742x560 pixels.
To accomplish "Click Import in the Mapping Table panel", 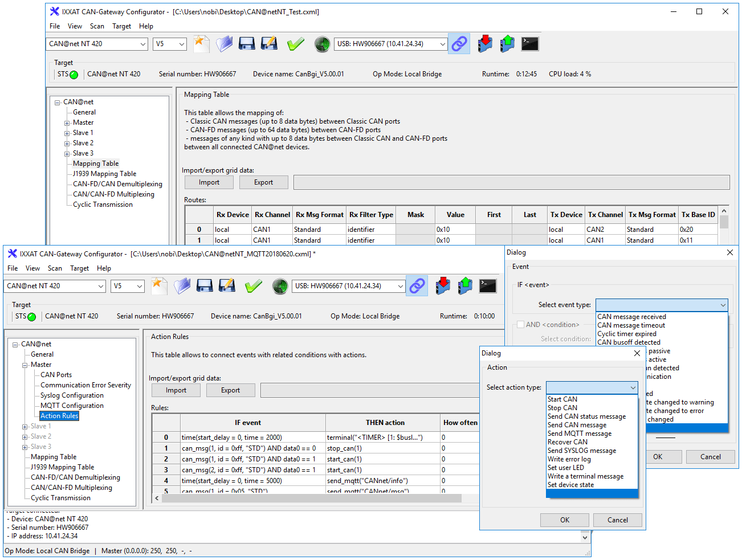I will tap(209, 182).
